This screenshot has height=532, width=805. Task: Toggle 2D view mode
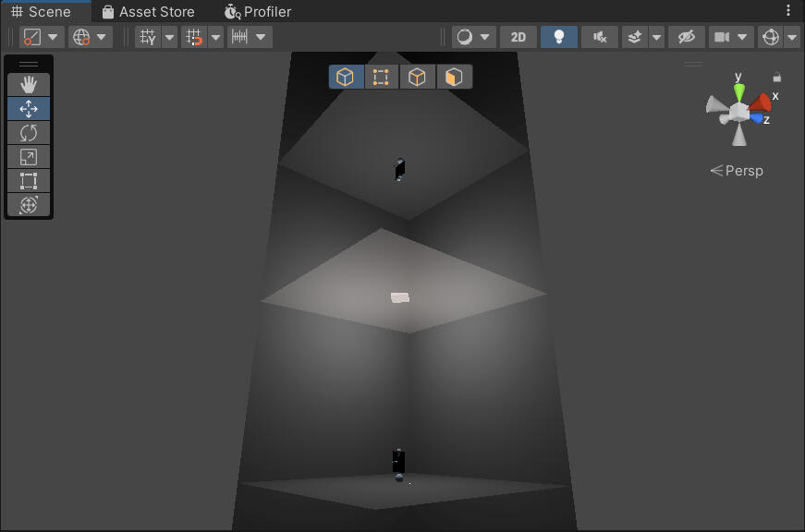coord(518,37)
